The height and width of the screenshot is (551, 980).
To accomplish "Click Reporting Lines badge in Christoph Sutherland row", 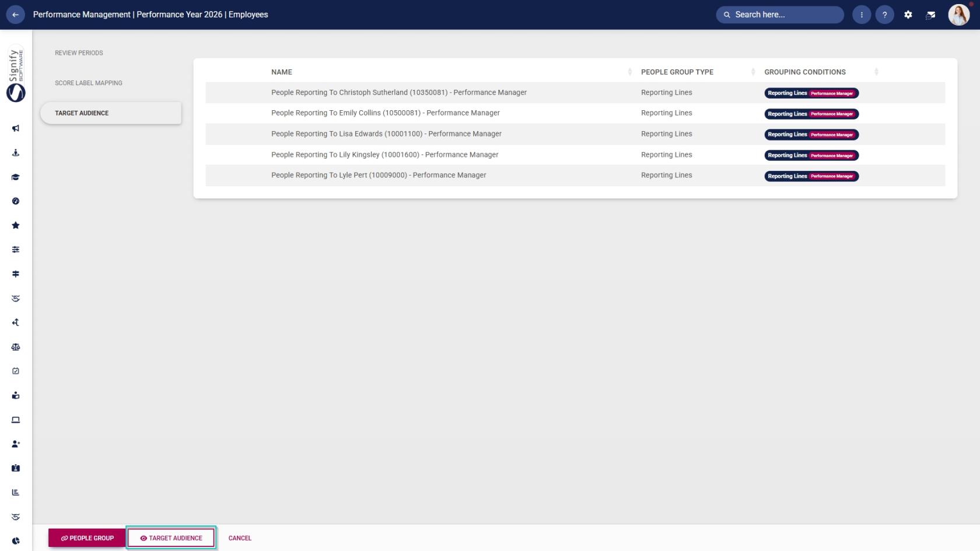I will coord(811,93).
